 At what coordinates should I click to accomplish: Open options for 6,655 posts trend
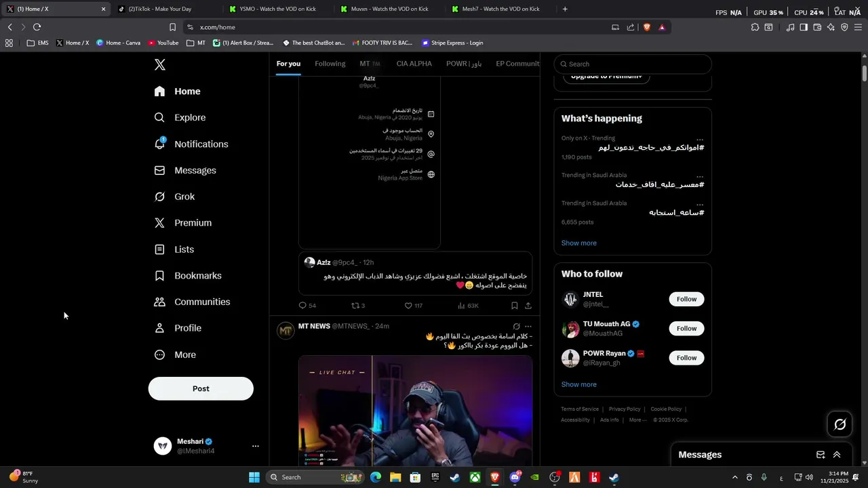700,203
